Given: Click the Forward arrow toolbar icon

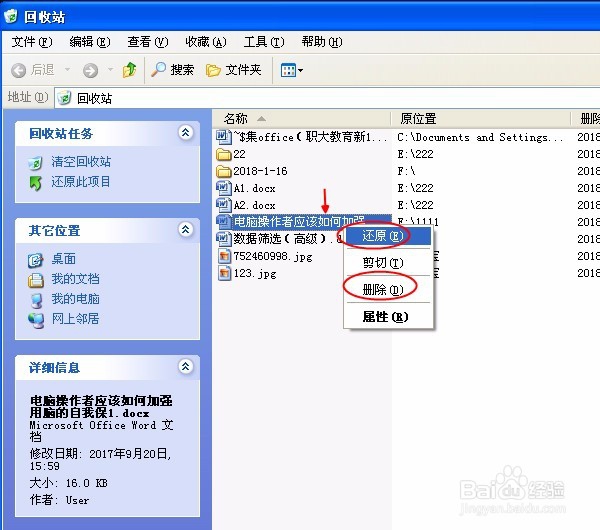Looking at the screenshot, I should 90,70.
